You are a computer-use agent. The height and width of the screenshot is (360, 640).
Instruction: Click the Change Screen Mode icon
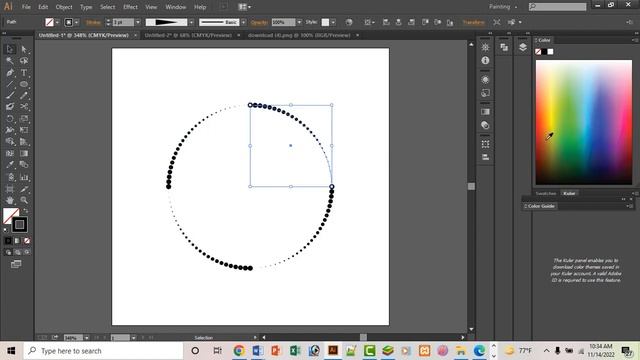click(x=16, y=264)
